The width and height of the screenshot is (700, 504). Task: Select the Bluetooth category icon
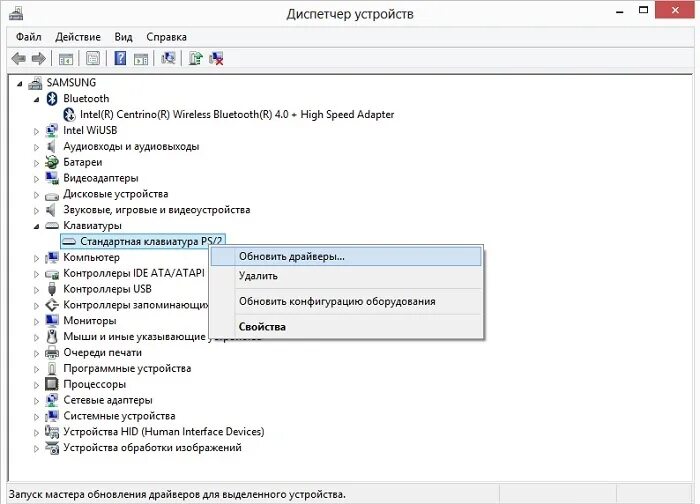[52, 99]
